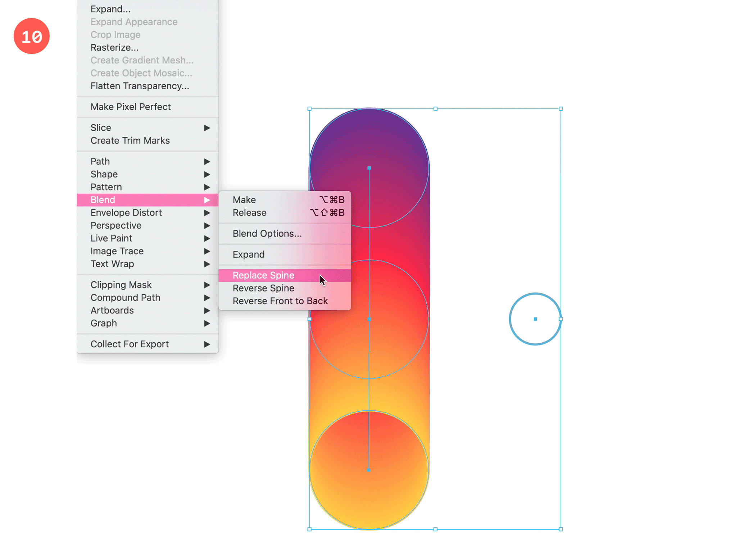Click Make blend shortcut item
Viewport: 734px width, 560px height.
(x=287, y=199)
